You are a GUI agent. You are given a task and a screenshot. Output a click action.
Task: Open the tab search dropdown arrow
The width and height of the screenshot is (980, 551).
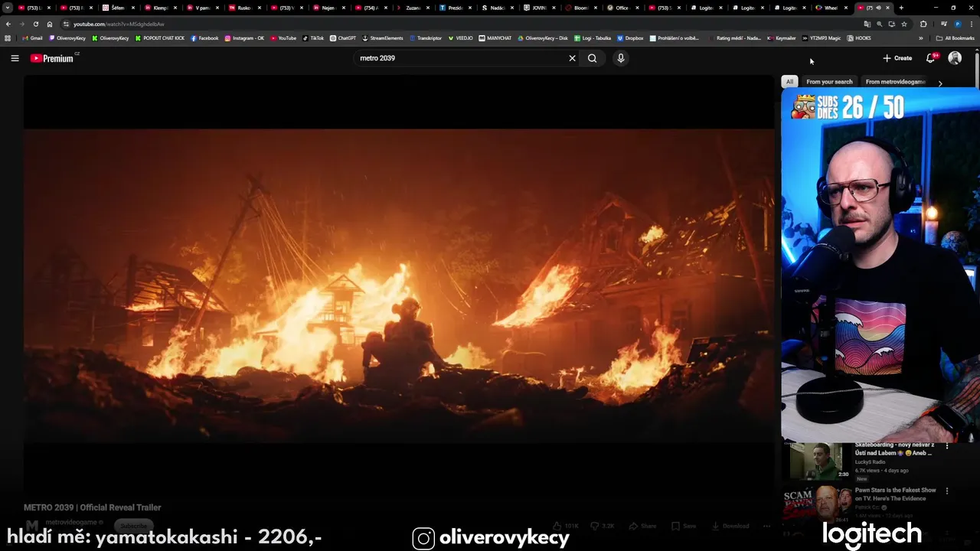pyautogui.click(x=8, y=8)
